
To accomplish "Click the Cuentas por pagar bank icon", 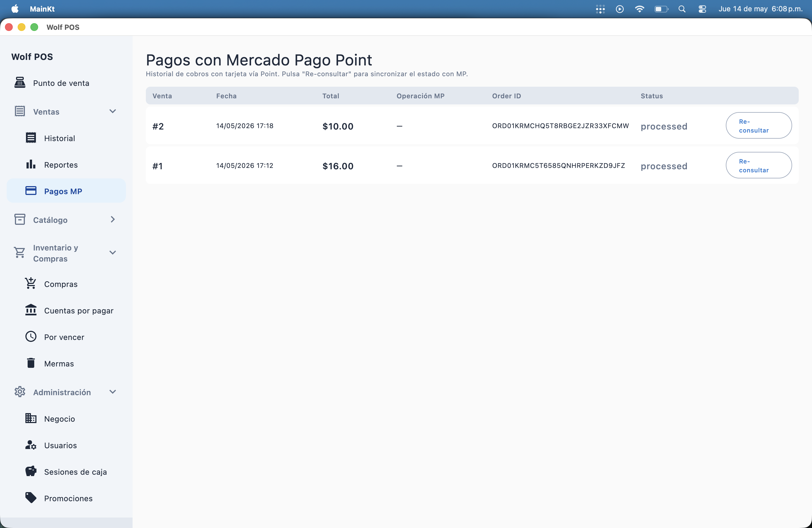I will (x=31, y=310).
